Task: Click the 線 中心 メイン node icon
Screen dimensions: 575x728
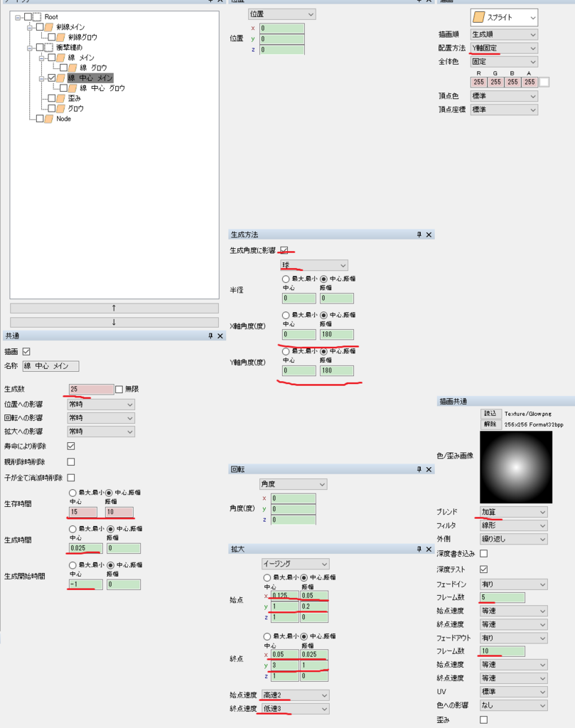Action: pyautogui.click(x=61, y=78)
